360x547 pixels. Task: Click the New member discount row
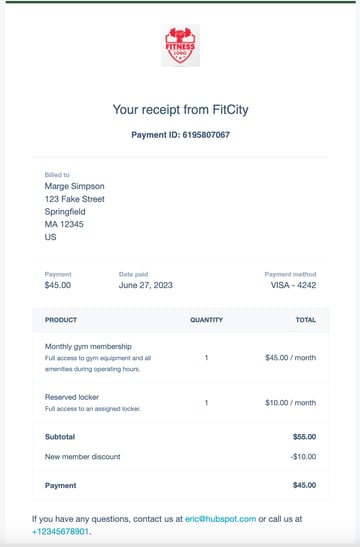pyautogui.click(x=180, y=457)
